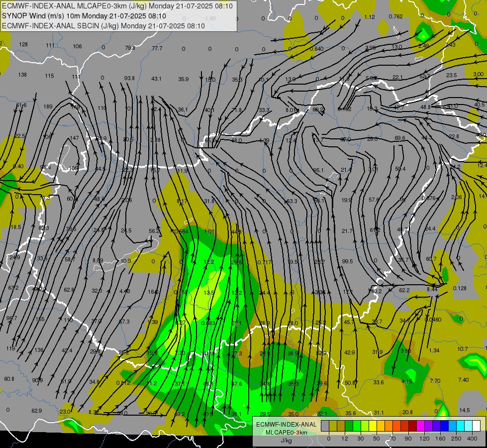Click the white swatch ending the legend
487x448 pixels.
pos(477,426)
